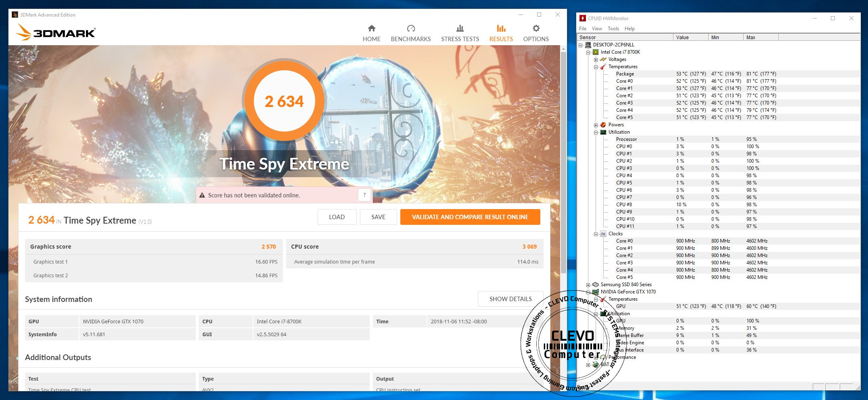Image resolution: width=868 pixels, height=400 pixels.
Task: Click the Clocks waveform icon
Action: click(603, 234)
